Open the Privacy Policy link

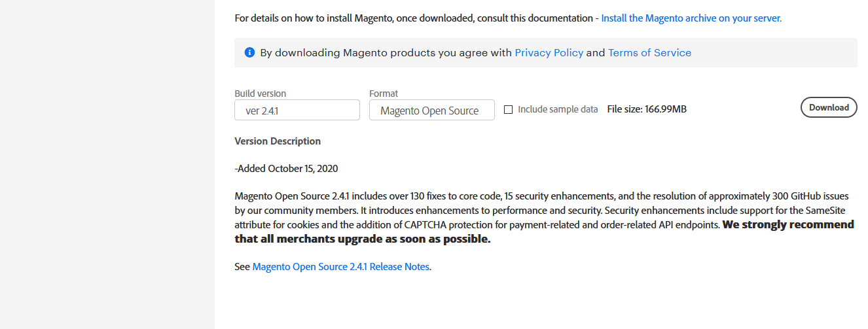click(549, 53)
